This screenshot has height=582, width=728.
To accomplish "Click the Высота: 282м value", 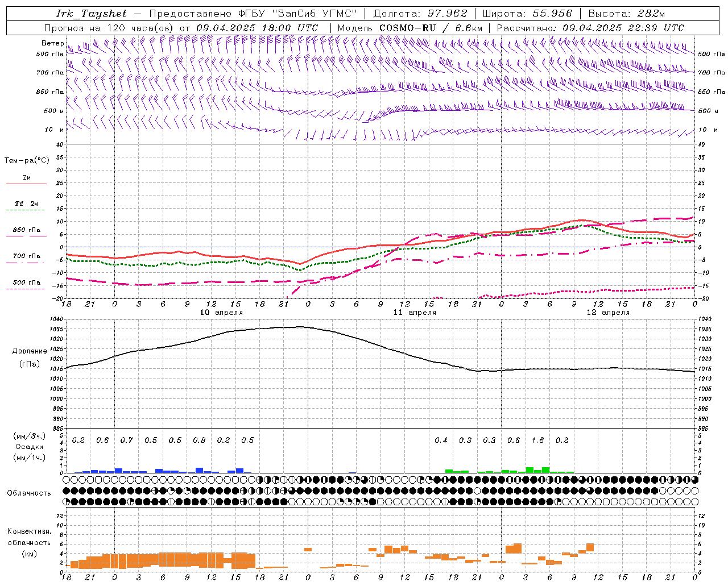I will pyautogui.click(x=626, y=14).
